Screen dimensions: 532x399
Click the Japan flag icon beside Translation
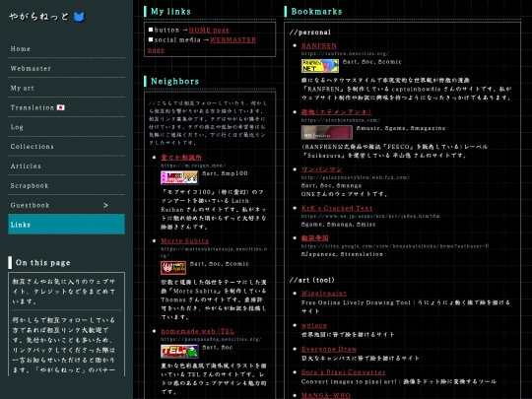pyautogui.click(x=61, y=107)
